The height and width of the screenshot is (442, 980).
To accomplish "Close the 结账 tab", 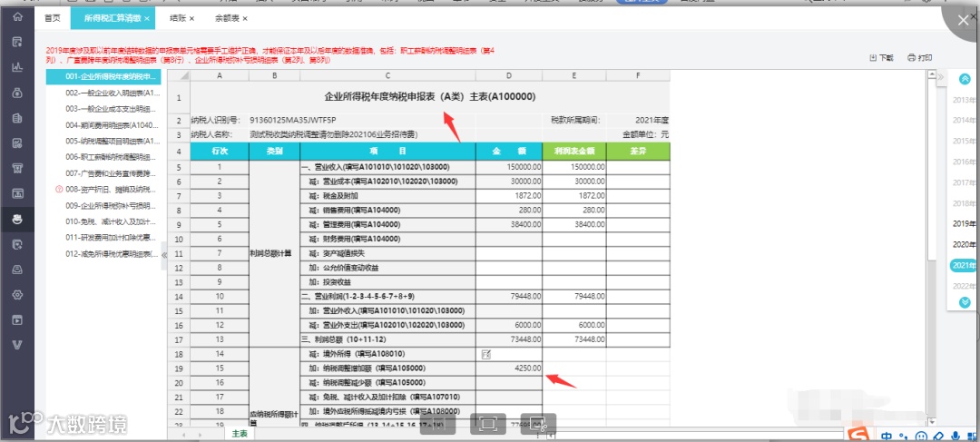I will pyautogui.click(x=191, y=19).
